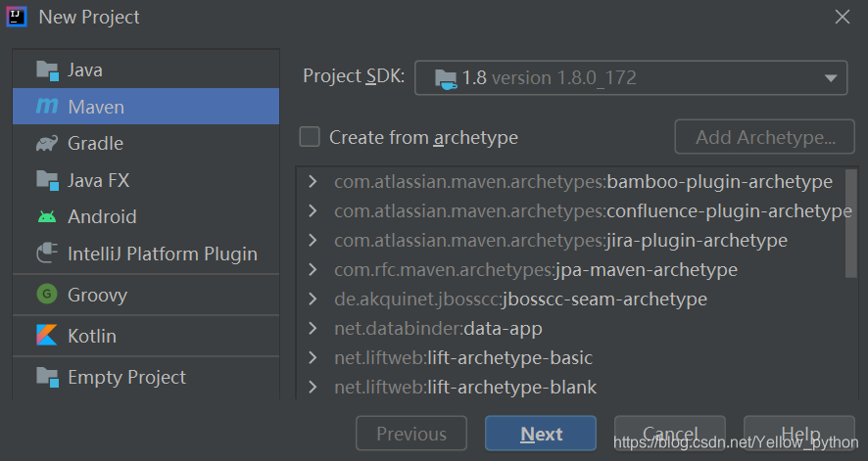
Task: Click the Groovy green G icon
Action: [x=47, y=294]
